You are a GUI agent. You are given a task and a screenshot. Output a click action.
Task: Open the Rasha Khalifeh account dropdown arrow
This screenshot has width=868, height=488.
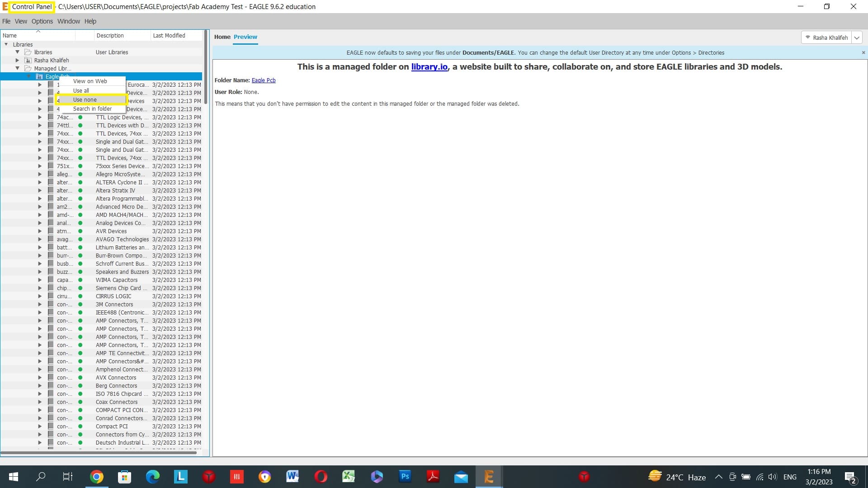[857, 38]
